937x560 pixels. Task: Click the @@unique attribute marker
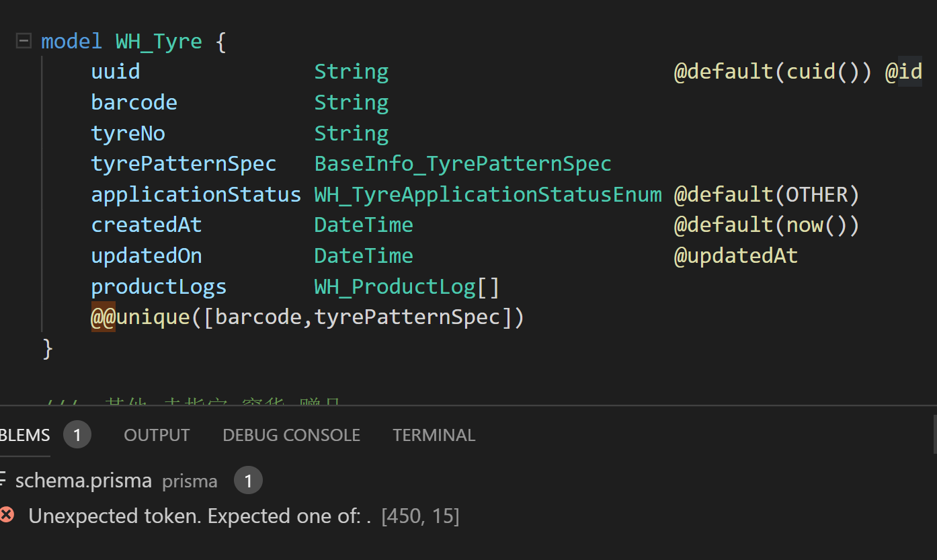click(x=104, y=317)
